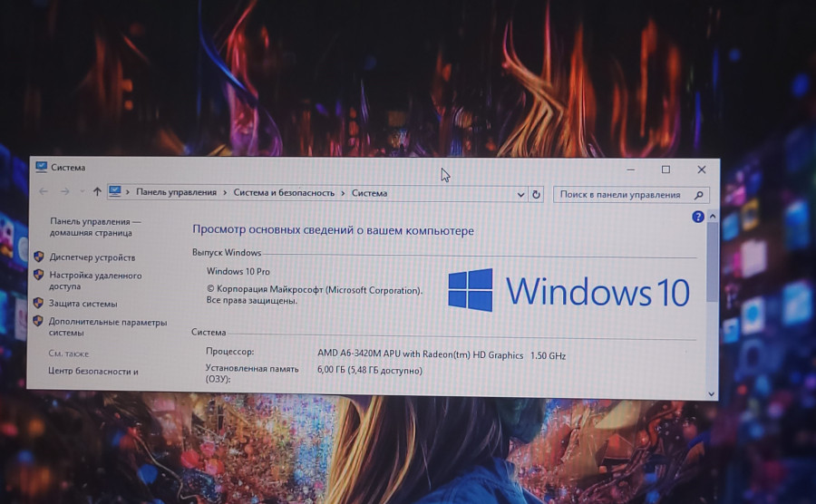Select the 6,00 ГБ installed memory value
The height and width of the screenshot is (504, 816).
tap(370, 371)
